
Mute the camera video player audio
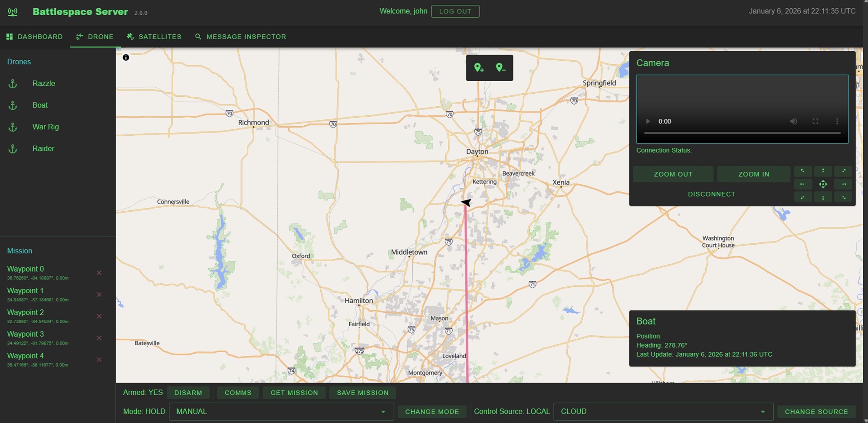[794, 121]
